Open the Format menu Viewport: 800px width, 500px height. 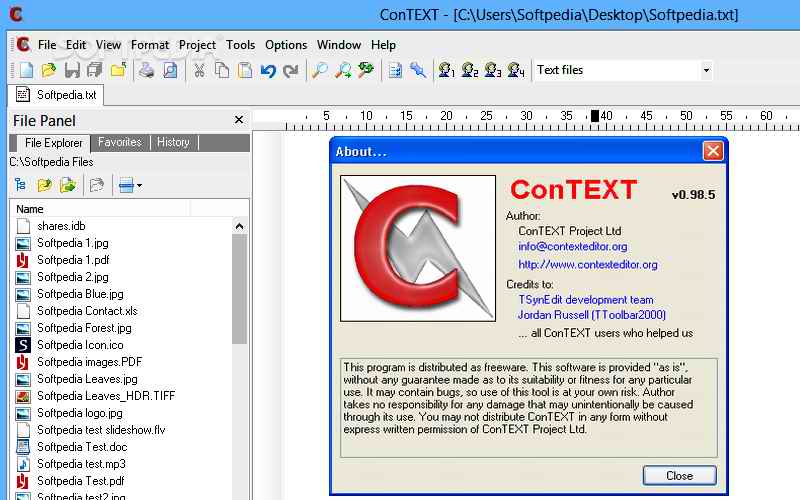click(x=149, y=45)
